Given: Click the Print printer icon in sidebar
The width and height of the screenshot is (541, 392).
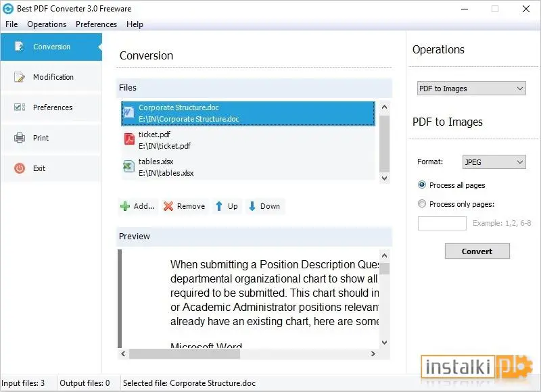Looking at the screenshot, I should pos(20,138).
